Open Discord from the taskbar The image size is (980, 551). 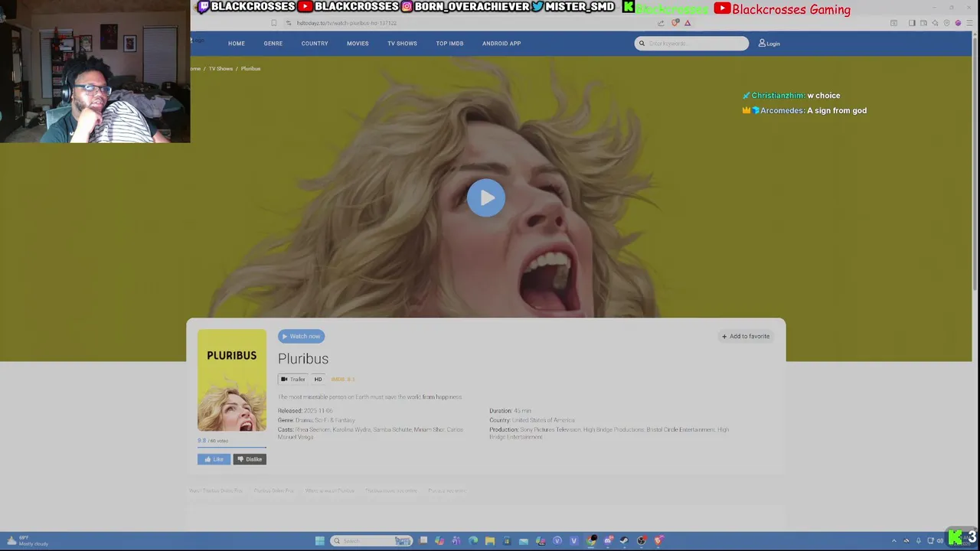click(608, 541)
